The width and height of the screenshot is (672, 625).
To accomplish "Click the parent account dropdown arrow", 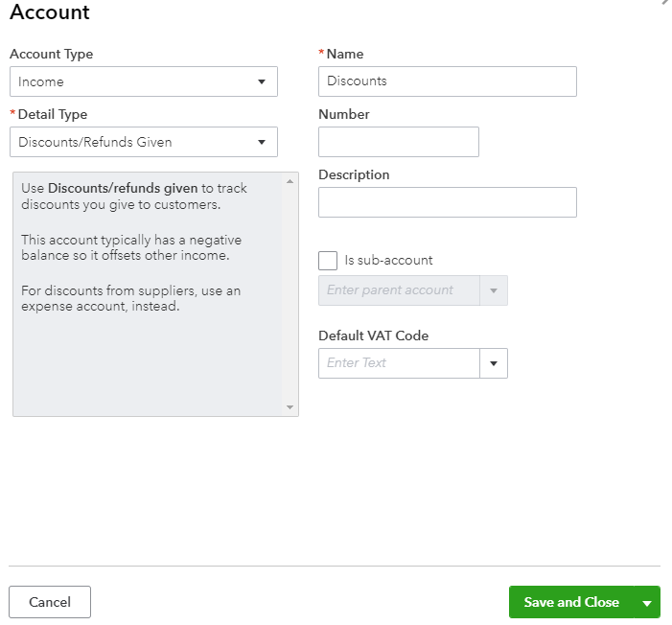I will (494, 290).
